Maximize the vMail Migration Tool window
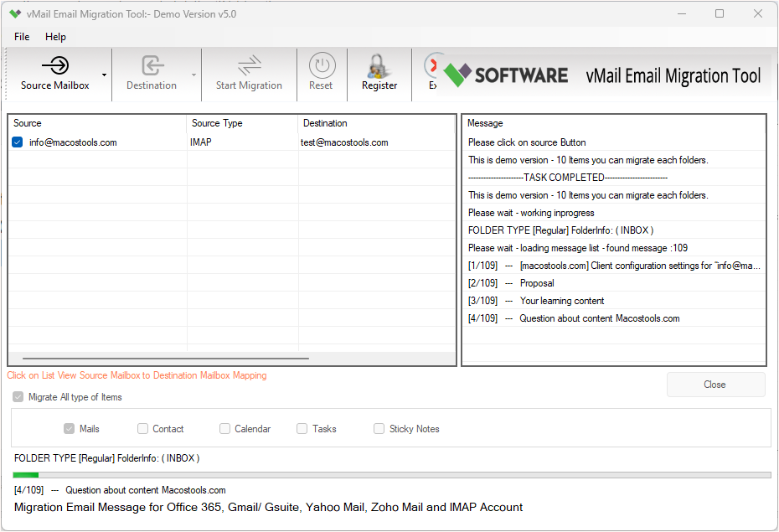Screen dimensions: 779x532 [720, 14]
